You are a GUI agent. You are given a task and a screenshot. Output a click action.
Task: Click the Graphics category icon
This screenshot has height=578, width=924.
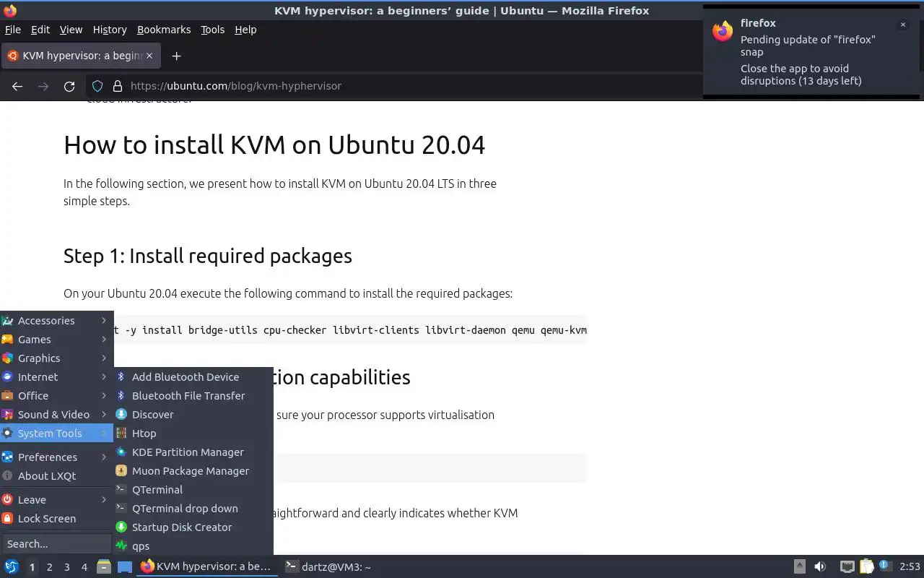coord(7,358)
